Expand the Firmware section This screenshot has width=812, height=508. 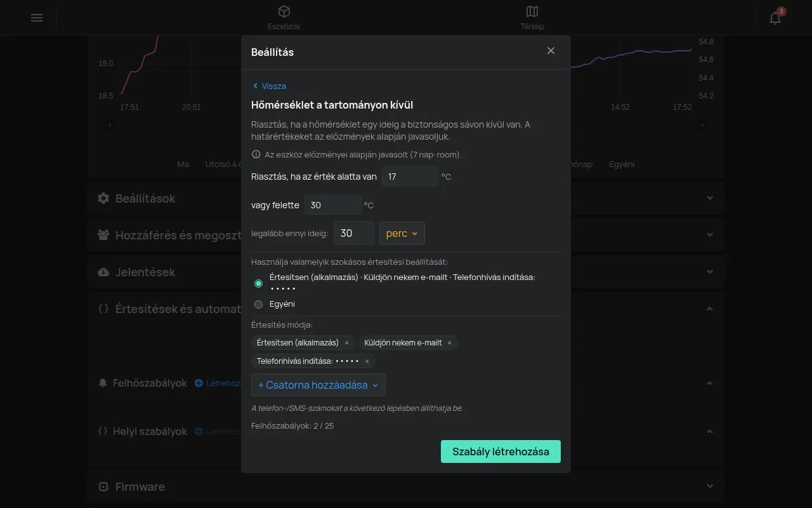710,486
